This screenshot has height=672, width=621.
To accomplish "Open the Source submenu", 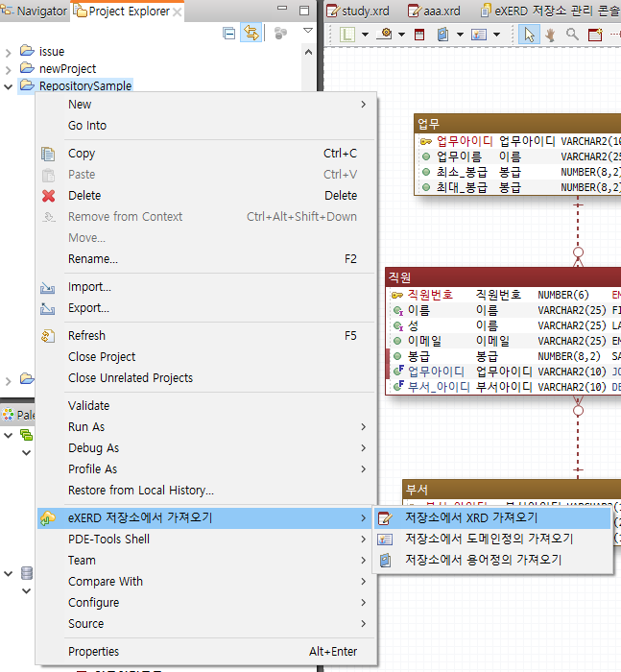I will [x=206, y=624].
